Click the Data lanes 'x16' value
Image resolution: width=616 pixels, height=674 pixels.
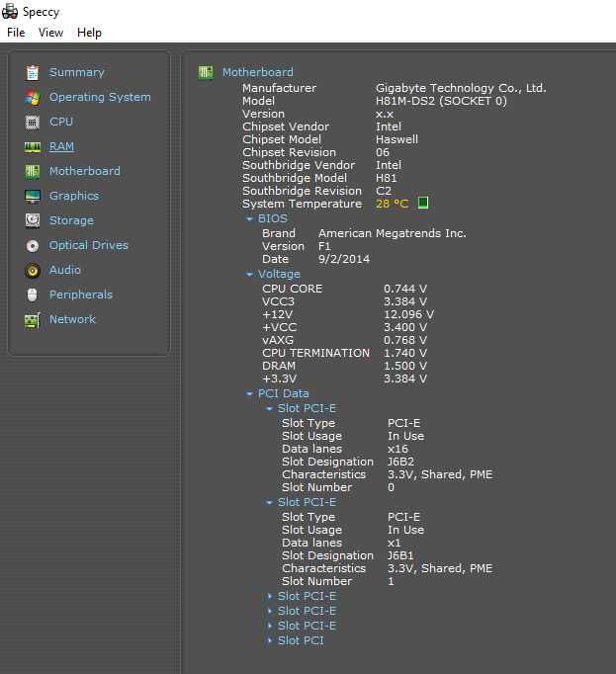397,449
